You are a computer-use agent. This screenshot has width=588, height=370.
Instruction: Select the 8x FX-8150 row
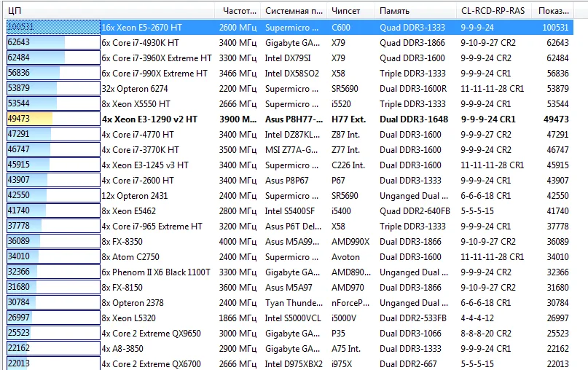pyautogui.click(x=290, y=288)
